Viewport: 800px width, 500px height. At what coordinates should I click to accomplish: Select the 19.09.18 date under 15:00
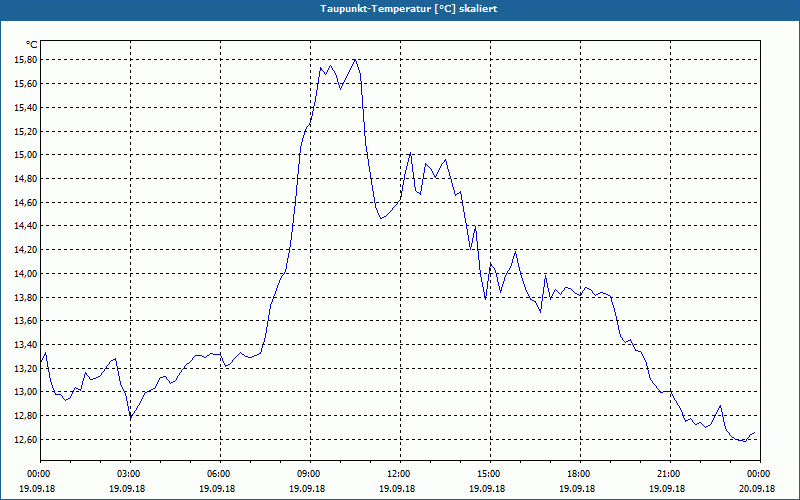click(487, 488)
